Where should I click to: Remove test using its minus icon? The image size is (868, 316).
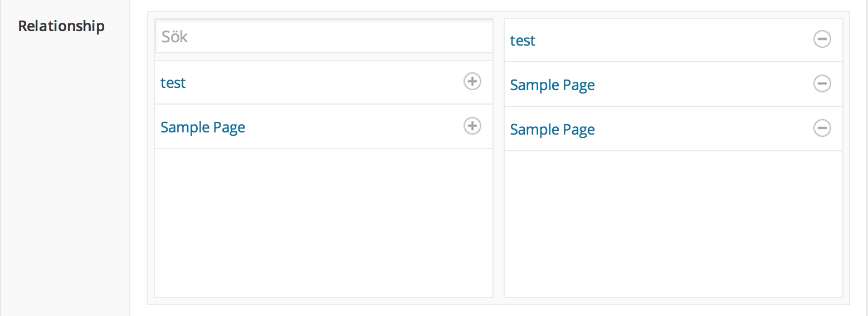click(x=822, y=39)
